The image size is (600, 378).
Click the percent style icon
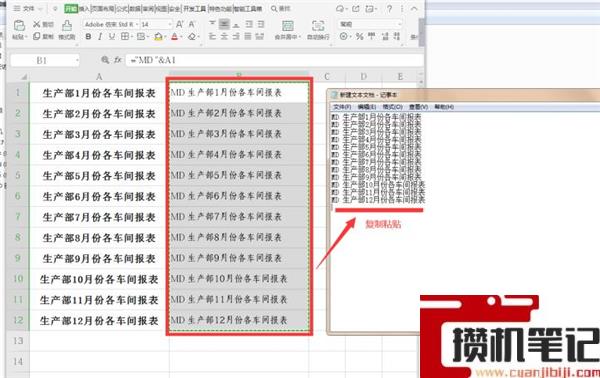[359, 36]
